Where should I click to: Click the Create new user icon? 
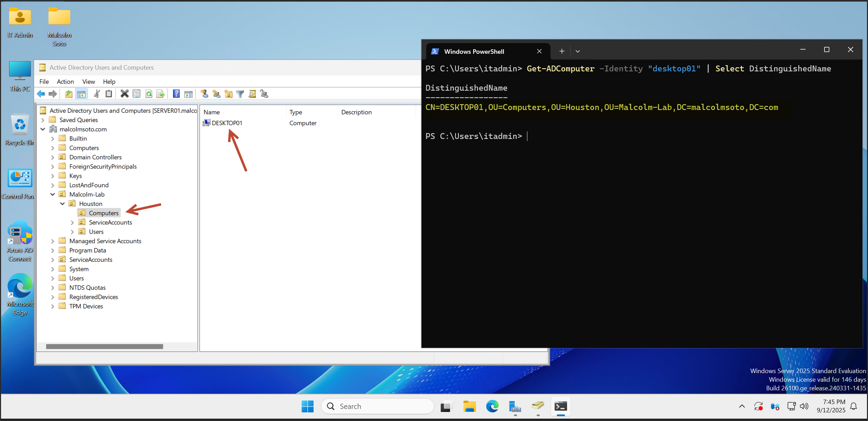(x=204, y=94)
